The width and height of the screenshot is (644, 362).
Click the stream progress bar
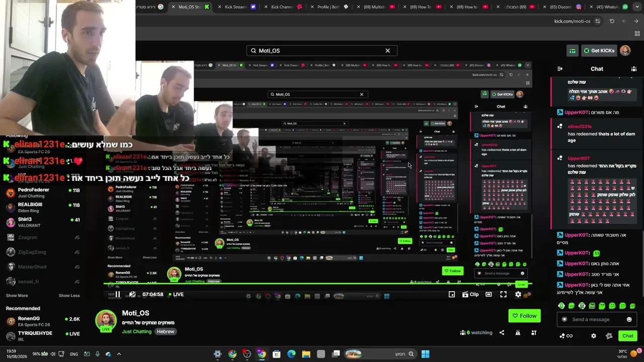[318, 285]
